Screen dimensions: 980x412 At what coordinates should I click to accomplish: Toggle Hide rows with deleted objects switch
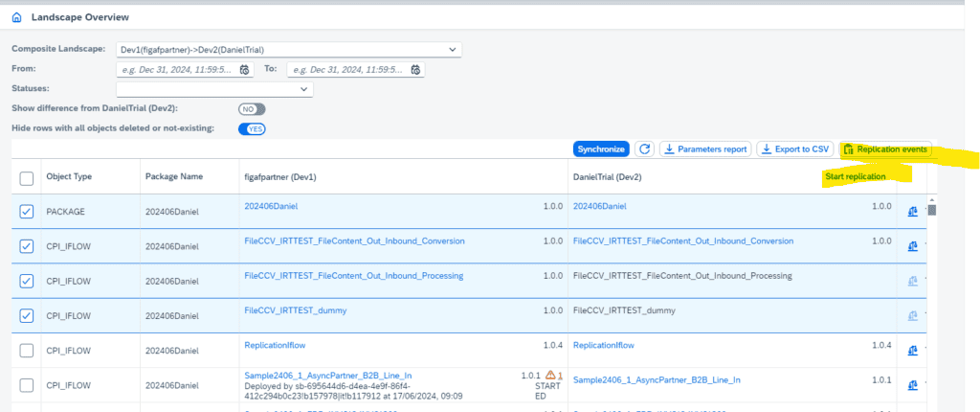[x=252, y=129]
